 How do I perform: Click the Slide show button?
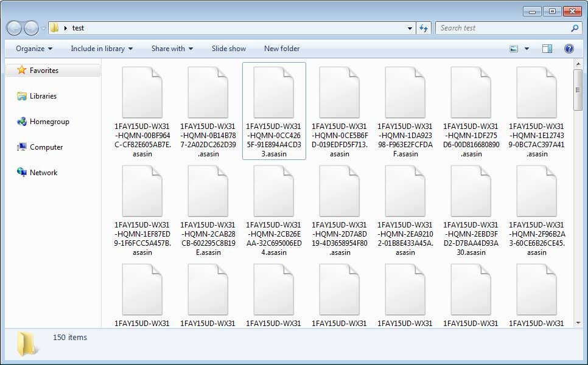(x=229, y=49)
